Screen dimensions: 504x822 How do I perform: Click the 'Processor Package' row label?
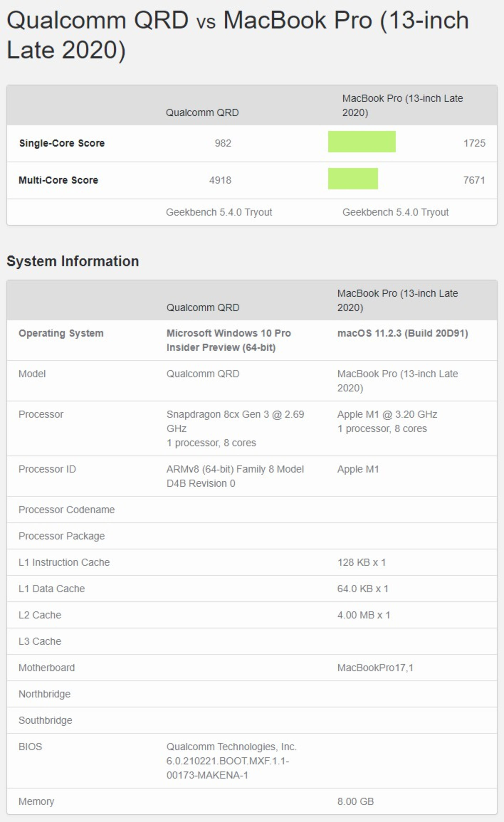click(62, 536)
